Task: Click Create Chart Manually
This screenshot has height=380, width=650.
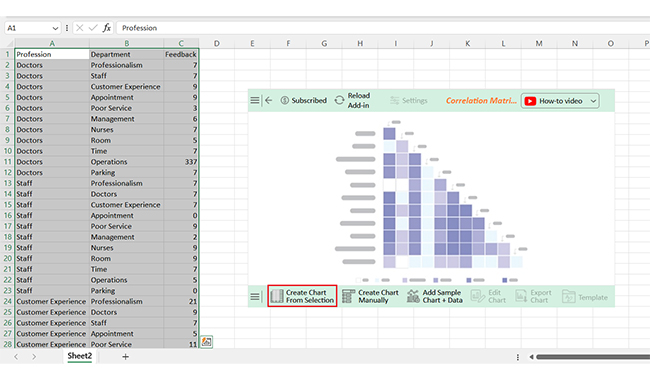Action: [370, 296]
